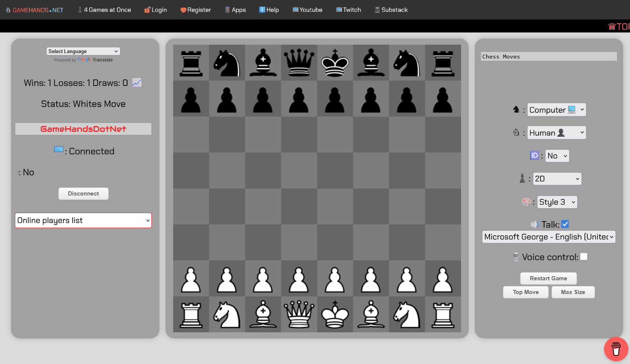Click the Top Move button
This screenshot has height=364, width=630.
[x=526, y=292]
